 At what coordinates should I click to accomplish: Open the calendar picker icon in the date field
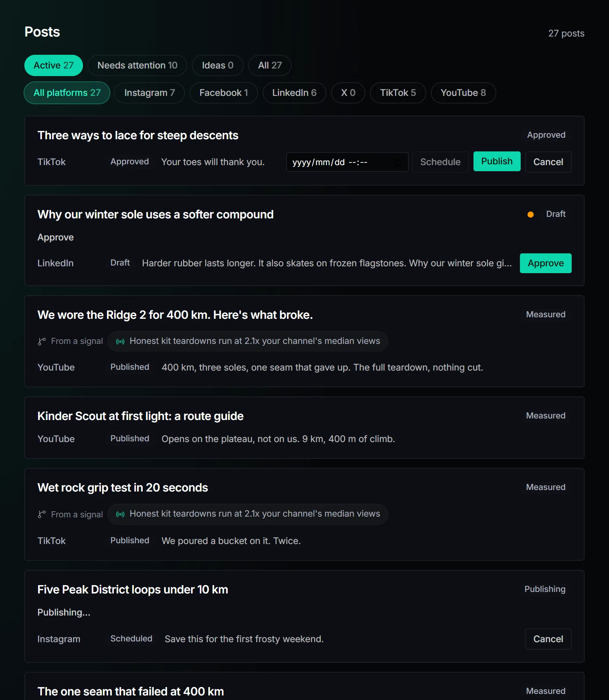pyautogui.click(x=397, y=162)
